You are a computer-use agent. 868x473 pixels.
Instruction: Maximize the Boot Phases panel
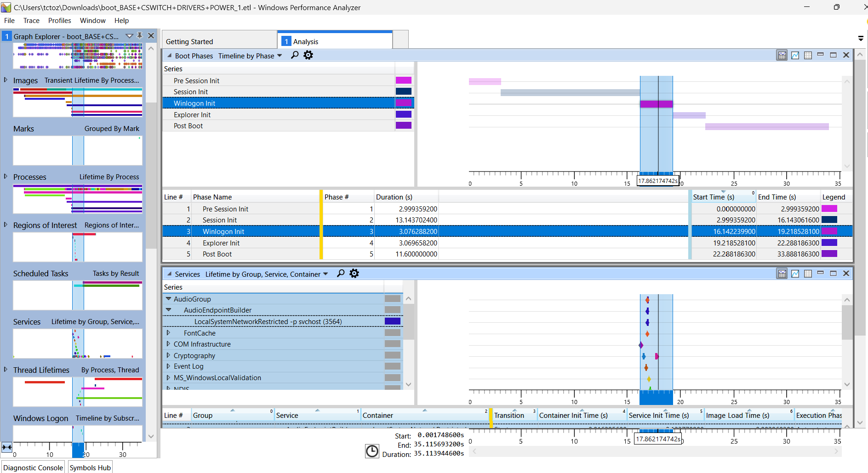tap(833, 55)
